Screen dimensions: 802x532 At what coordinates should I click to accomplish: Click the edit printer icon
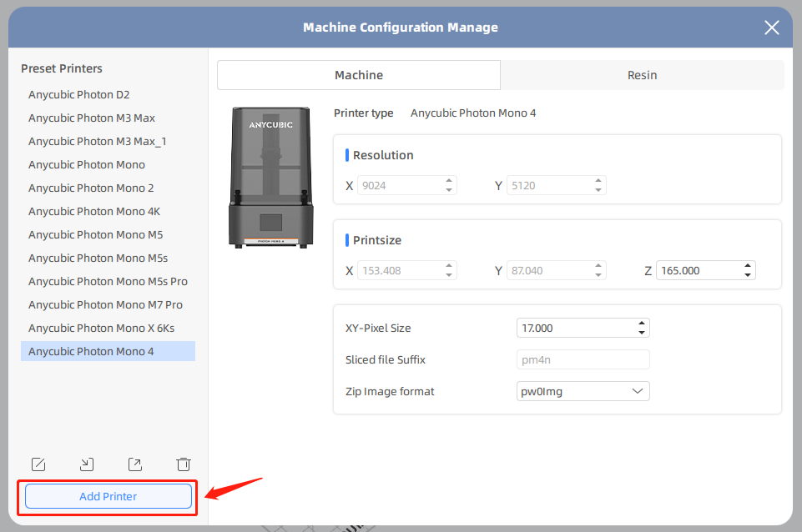(x=38, y=464)
